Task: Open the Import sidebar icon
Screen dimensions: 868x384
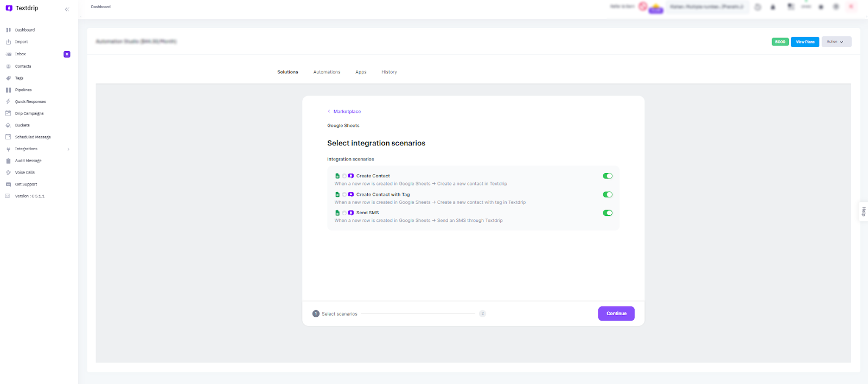Action: point(8,42)
